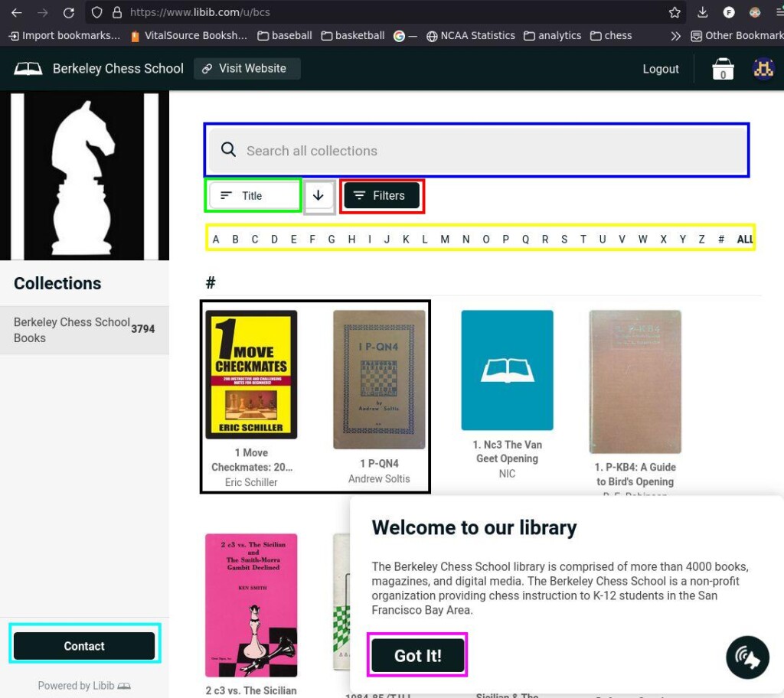Screen dimensions: 784x698
Task: Open the browser downloads arrow icon
Action: pos(703,12)
